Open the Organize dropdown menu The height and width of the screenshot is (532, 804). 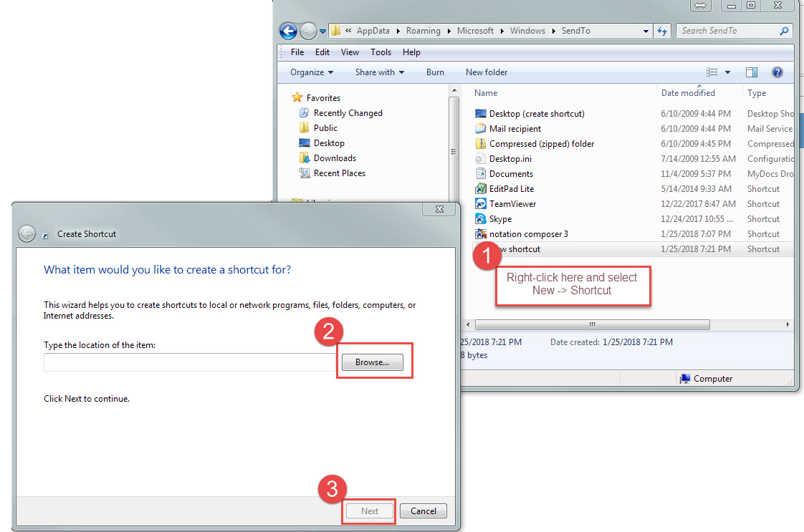312,72
